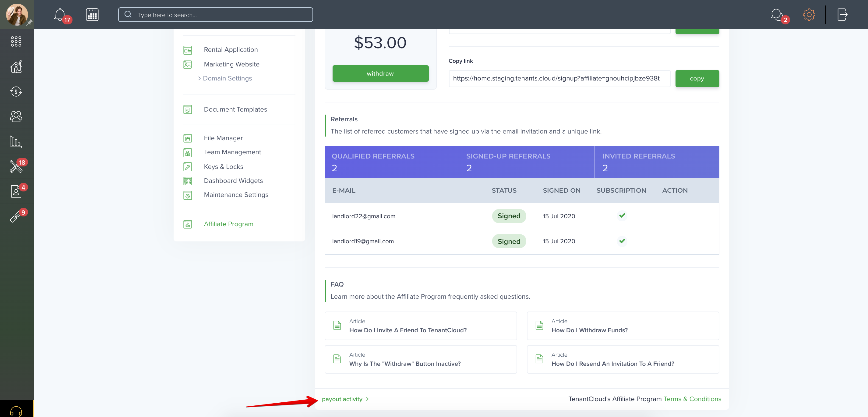Image resolution: width=868 pixels, height=417 pixels.
Task: Open the Marketing Website settings page
Action: pos(231,64)
